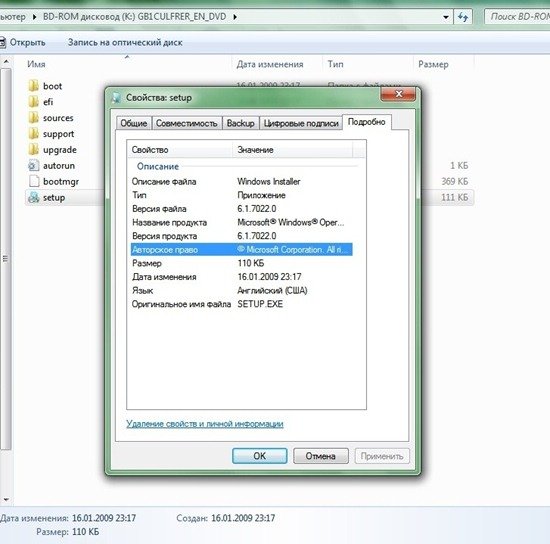Open the Цифровые подписи tab

(x=301, y=123)
